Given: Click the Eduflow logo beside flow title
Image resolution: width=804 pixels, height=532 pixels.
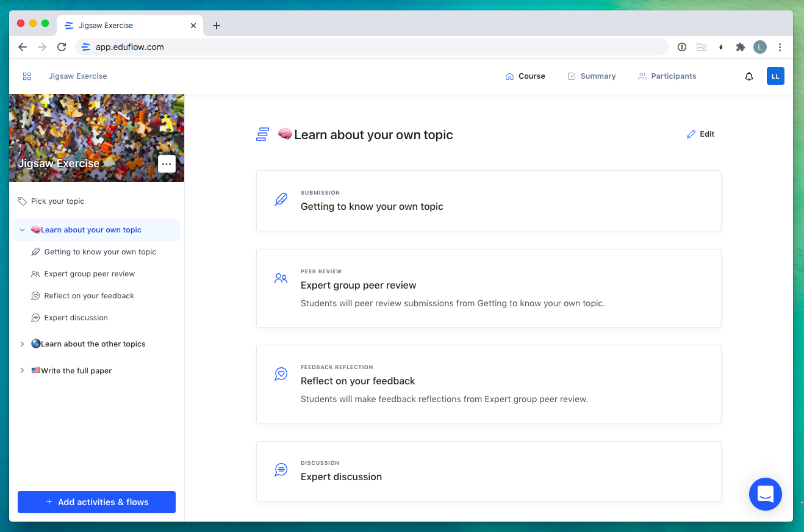Looking at the screenshot, I should pos(263,134).
